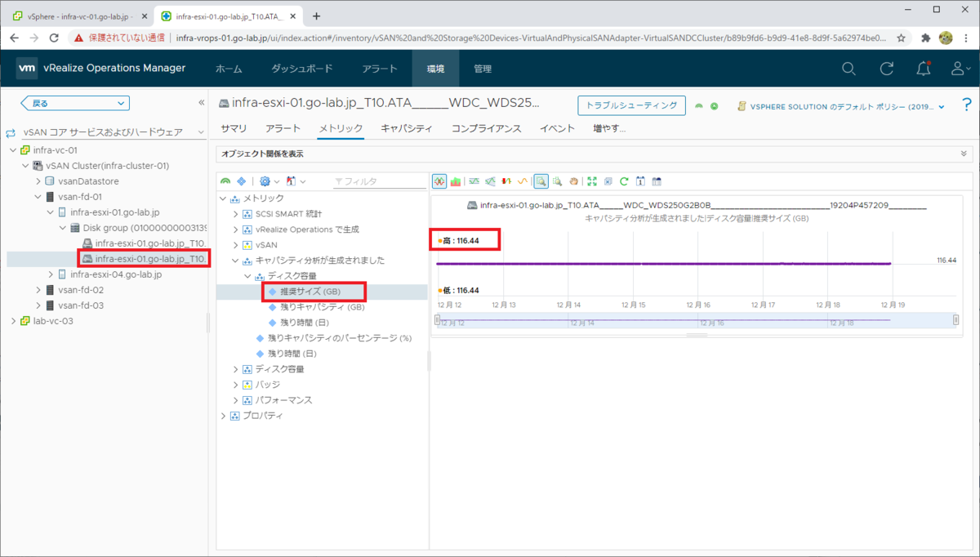Screen dimensions: 980x557
Task: Open date controls calendar icon
Action: 640,180
